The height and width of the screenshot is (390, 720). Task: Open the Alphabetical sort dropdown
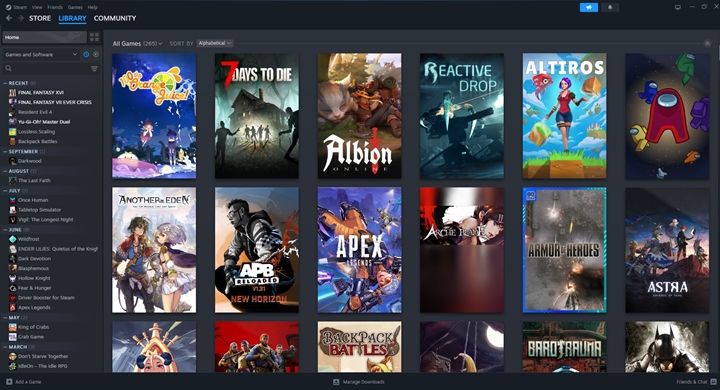click(215, 43)
